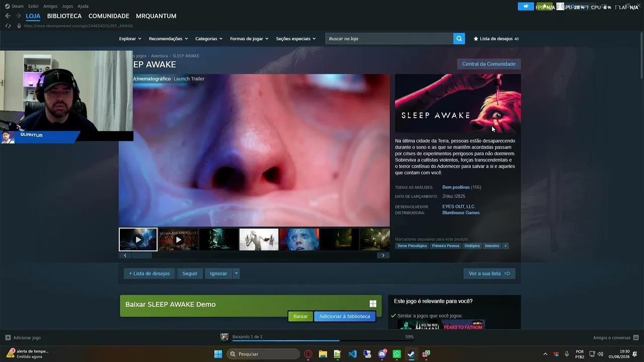Show hidden system tray icons
Viewport: 644px width, 362px height.
545,354
